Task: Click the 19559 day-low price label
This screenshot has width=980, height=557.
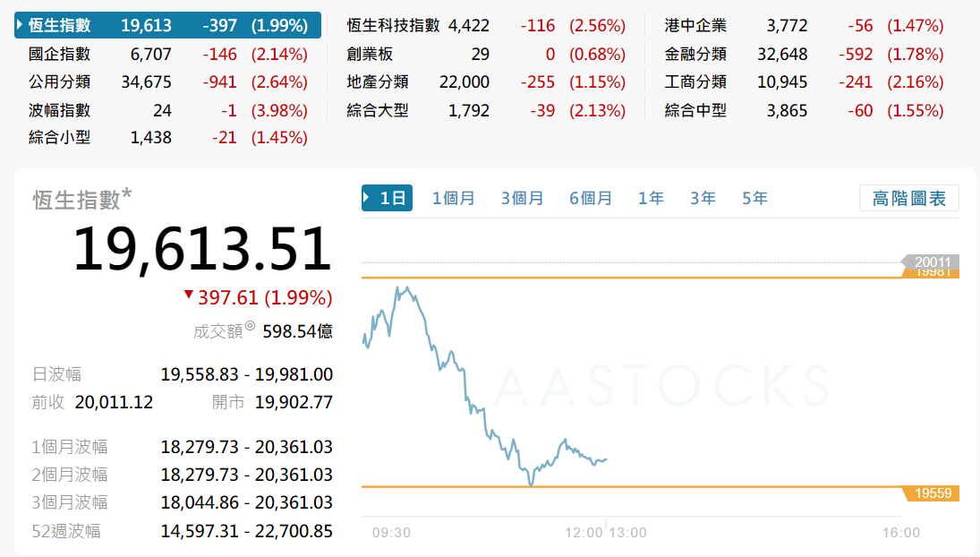Action: click(933, 493)
